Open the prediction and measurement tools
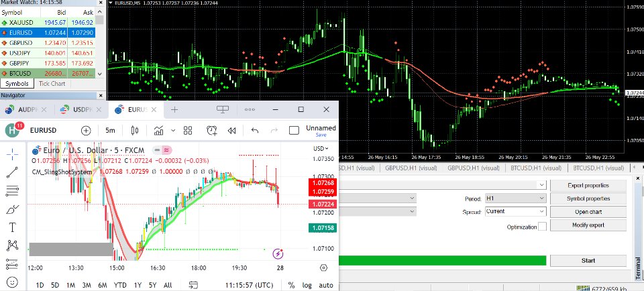 coord(13,264)
